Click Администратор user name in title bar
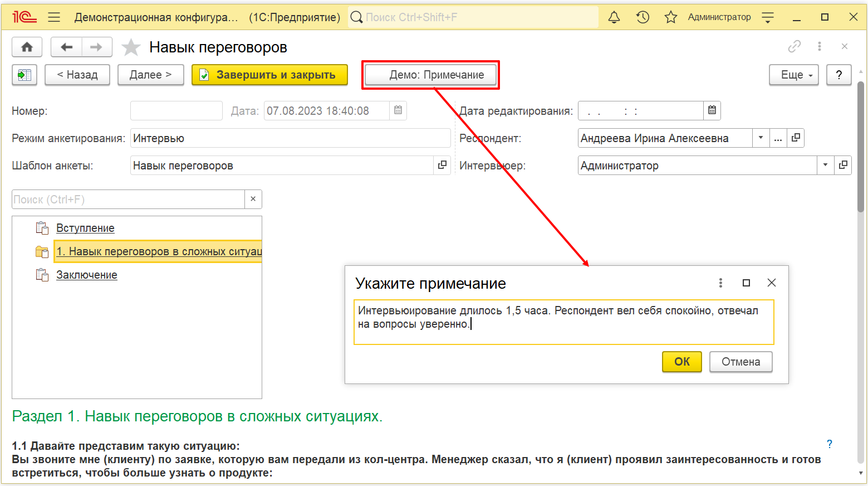The width and height of the screenshot is (868, 486). (719, 17)
